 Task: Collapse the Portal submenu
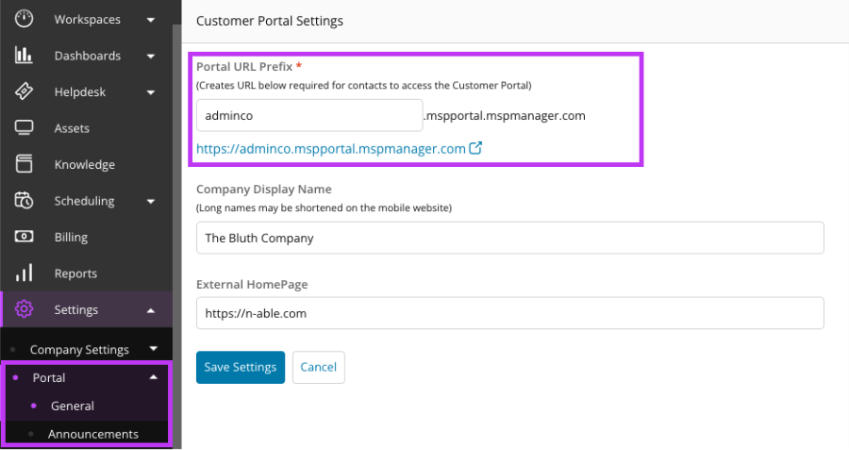click(153, 378)
